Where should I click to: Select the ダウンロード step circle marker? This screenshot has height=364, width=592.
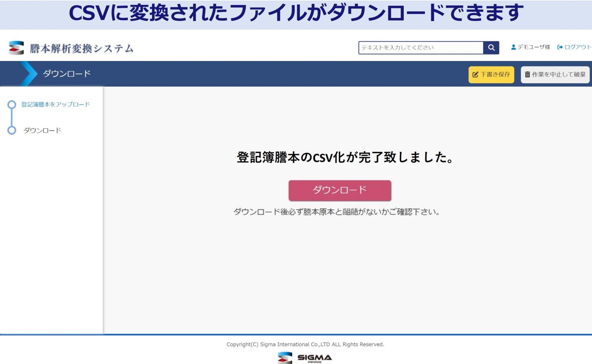(x=12, y=130)
